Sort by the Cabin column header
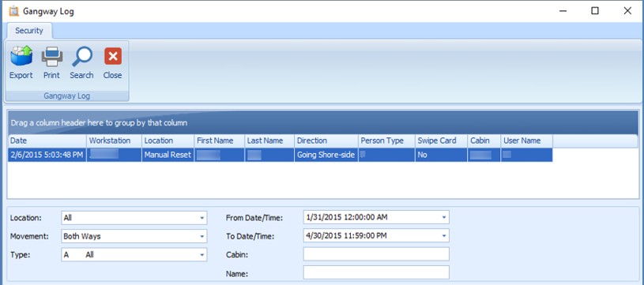Image resolution: width=644 pixels, height=285 pixels. 484,141
